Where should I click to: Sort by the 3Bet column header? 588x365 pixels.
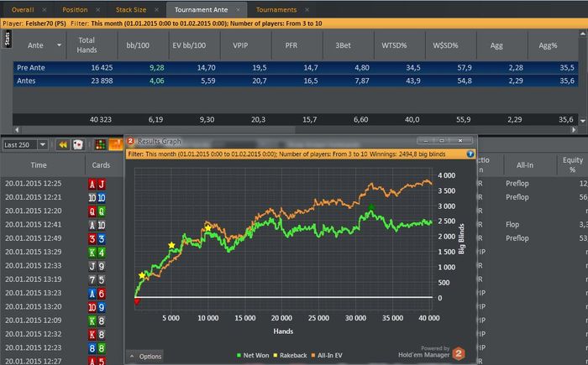coord(343,45)
